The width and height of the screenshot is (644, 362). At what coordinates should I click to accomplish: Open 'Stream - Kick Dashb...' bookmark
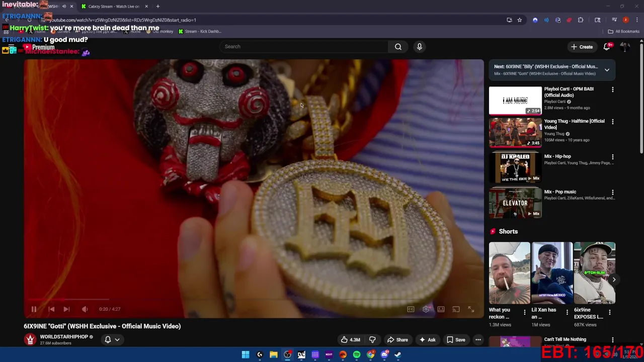[x=199, y=31]
